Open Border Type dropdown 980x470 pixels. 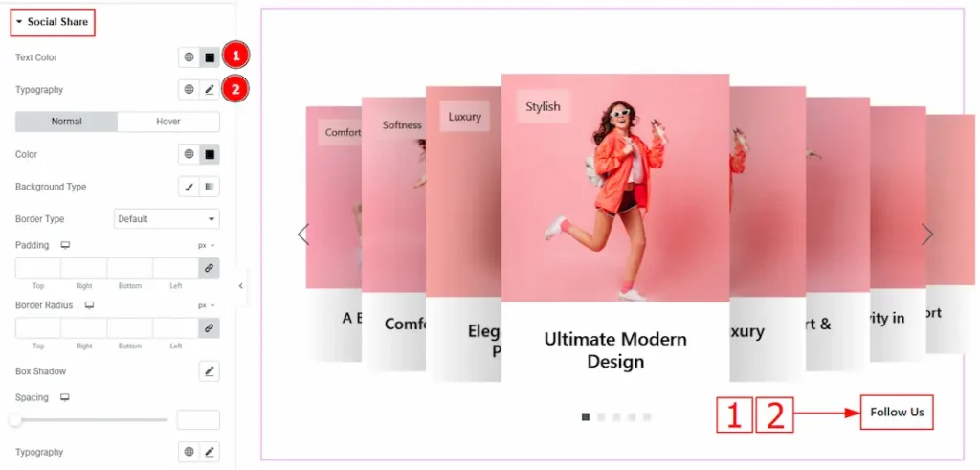[x=167, y=219]
